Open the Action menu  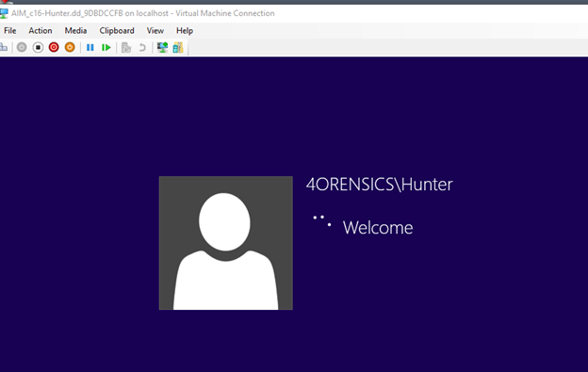pos(41,31)
